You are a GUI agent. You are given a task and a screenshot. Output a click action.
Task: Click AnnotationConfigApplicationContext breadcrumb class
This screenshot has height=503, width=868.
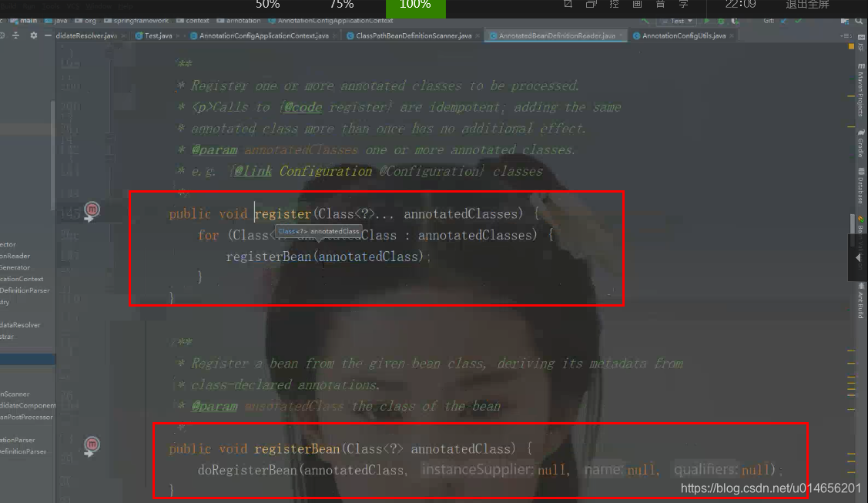click(330, 21)
